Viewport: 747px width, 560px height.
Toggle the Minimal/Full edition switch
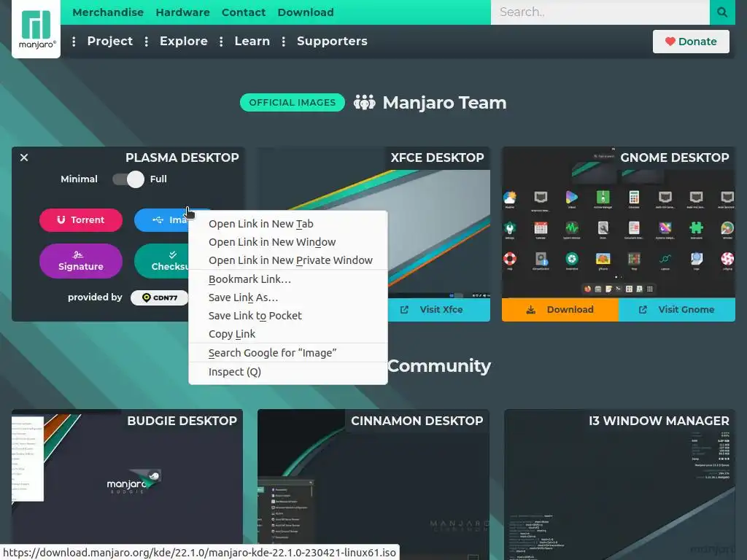tap(128, 179)
